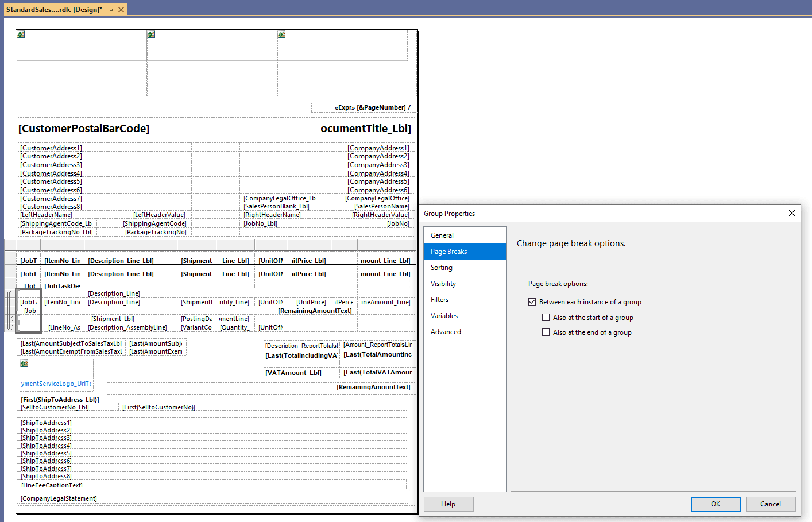Confirm with the OK button
The image size is (812, 522).
point(716,504)
